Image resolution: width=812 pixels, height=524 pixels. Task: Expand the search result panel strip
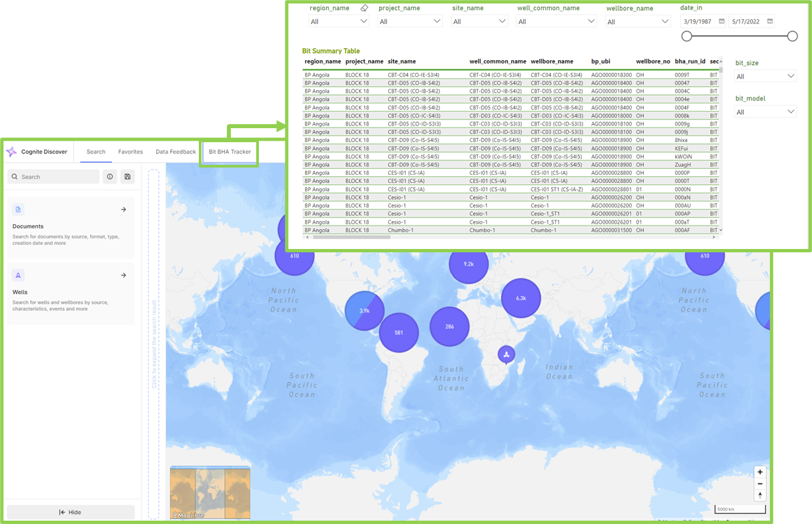[153, 344]
